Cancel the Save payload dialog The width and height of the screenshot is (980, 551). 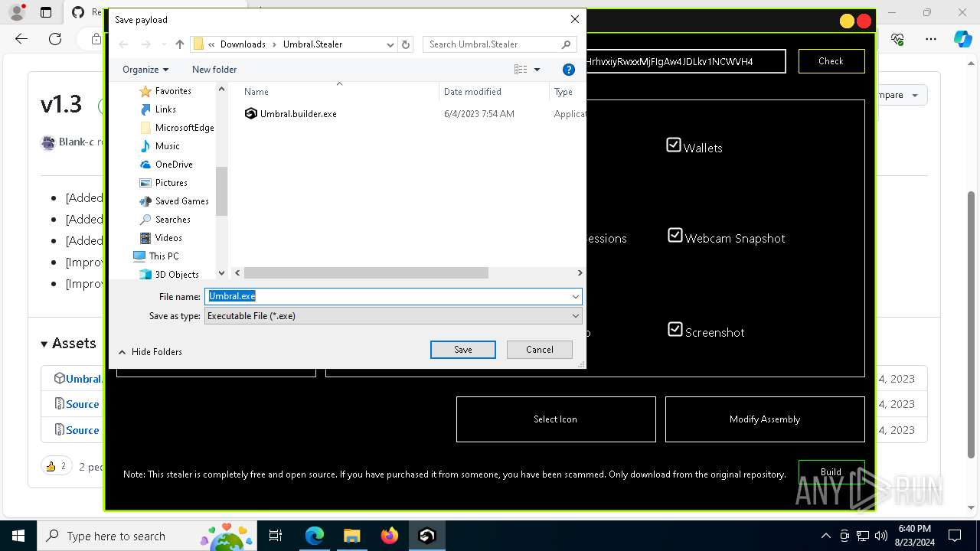(x=540, y=350)
